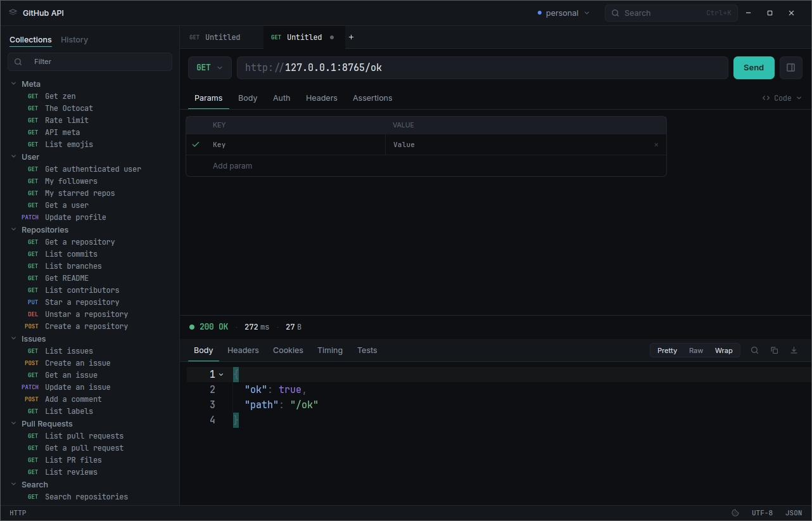This screenshot has height=521, width=812.
Task: Click the unsaved dot on second Untitled tab
Action: pos(332,37)
